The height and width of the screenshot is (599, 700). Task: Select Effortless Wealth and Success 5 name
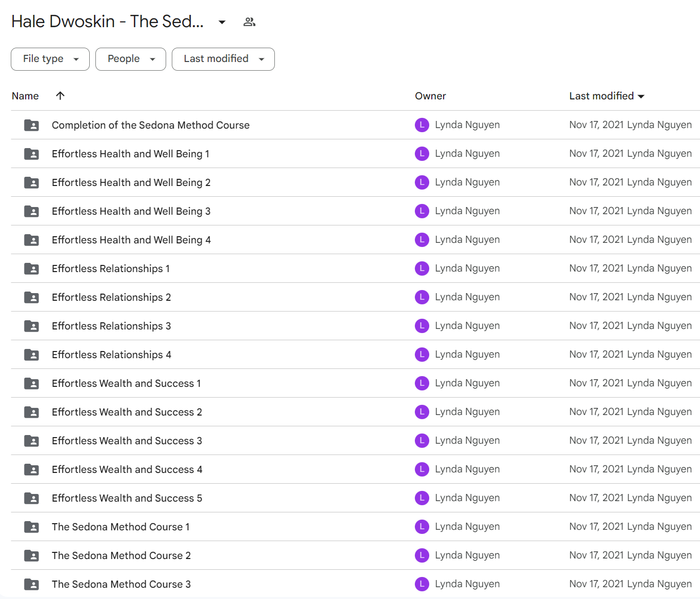coord(127,498)
